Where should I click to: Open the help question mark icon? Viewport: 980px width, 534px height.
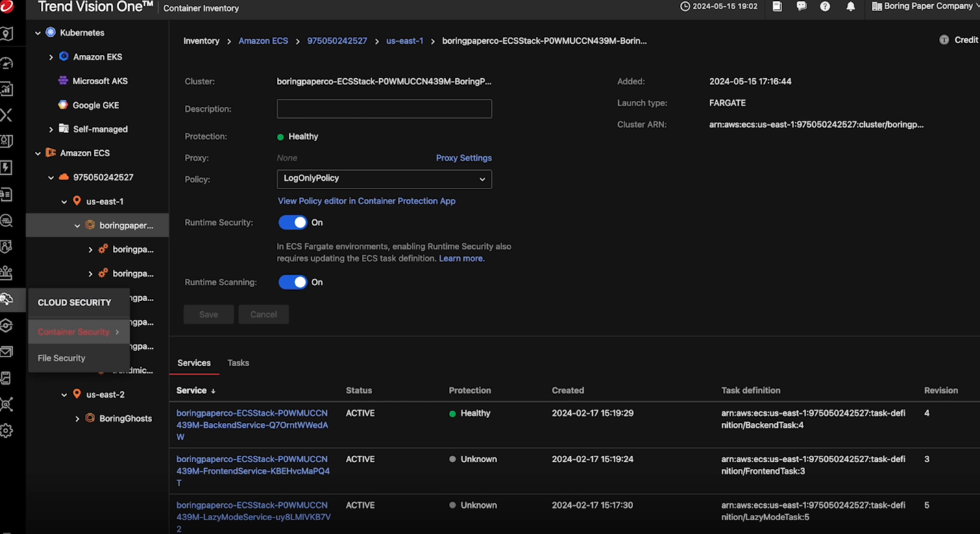[825, 7]
